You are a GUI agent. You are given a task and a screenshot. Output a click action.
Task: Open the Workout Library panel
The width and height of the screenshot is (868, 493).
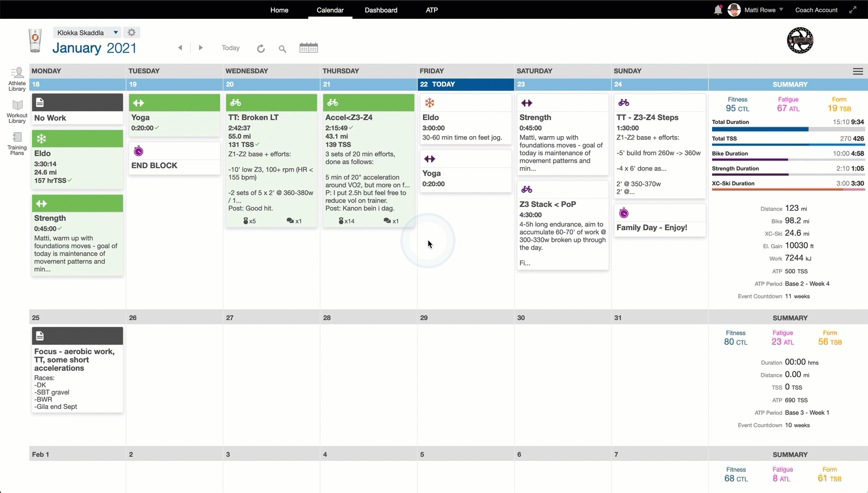pyautogui.click(x=17, y=111)
